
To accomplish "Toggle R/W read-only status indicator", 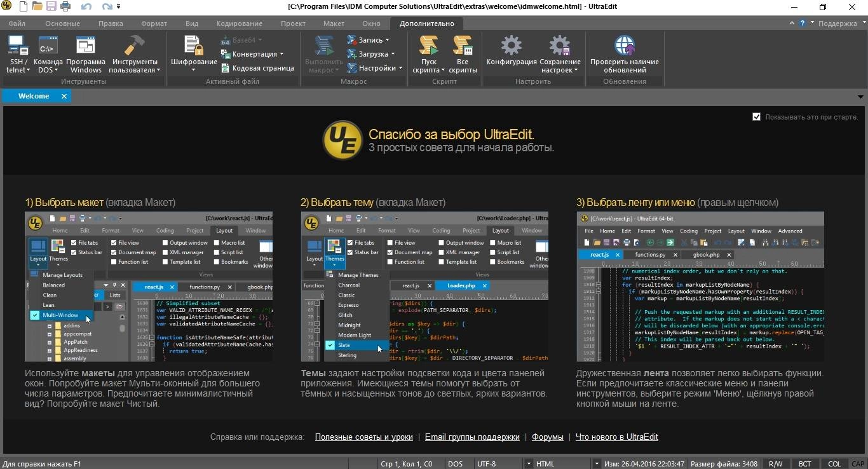I will click(775, 464).
